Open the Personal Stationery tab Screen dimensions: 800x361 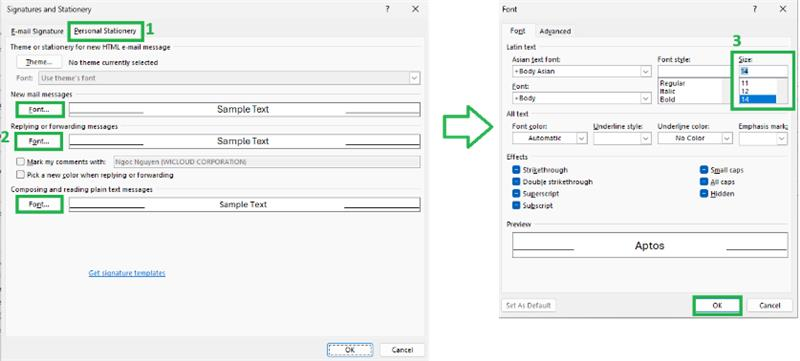105,31
